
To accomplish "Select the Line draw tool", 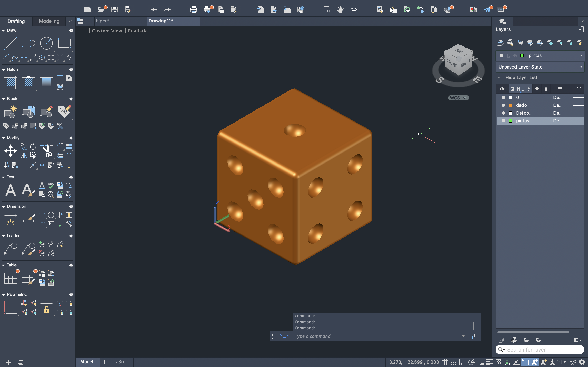I will [x=10, y=43].
